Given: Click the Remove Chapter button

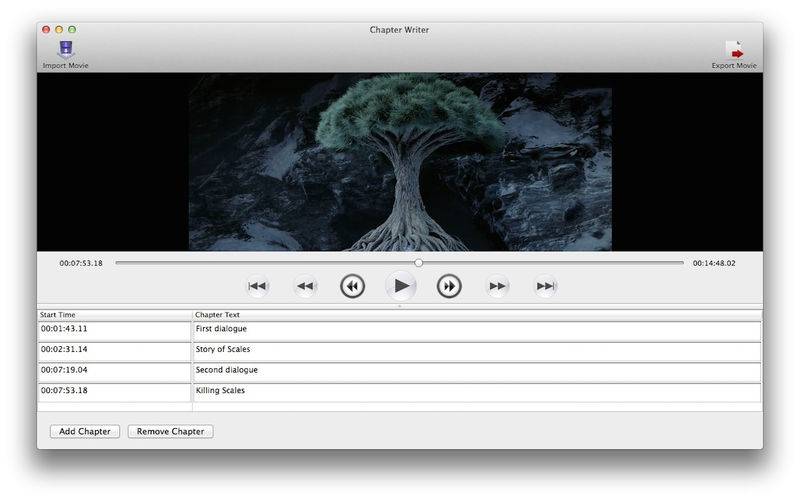Looking at the screenshot, I should coord(170,431).
